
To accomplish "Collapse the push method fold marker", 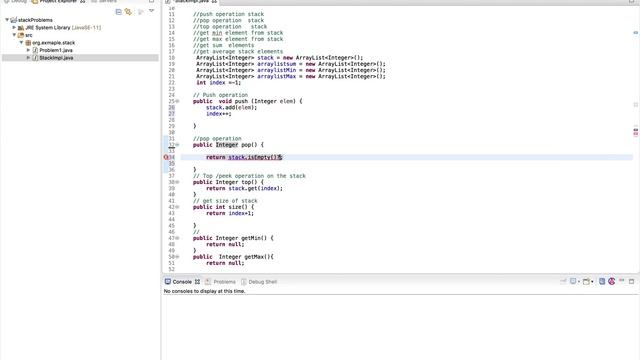I will coord(177,101).
